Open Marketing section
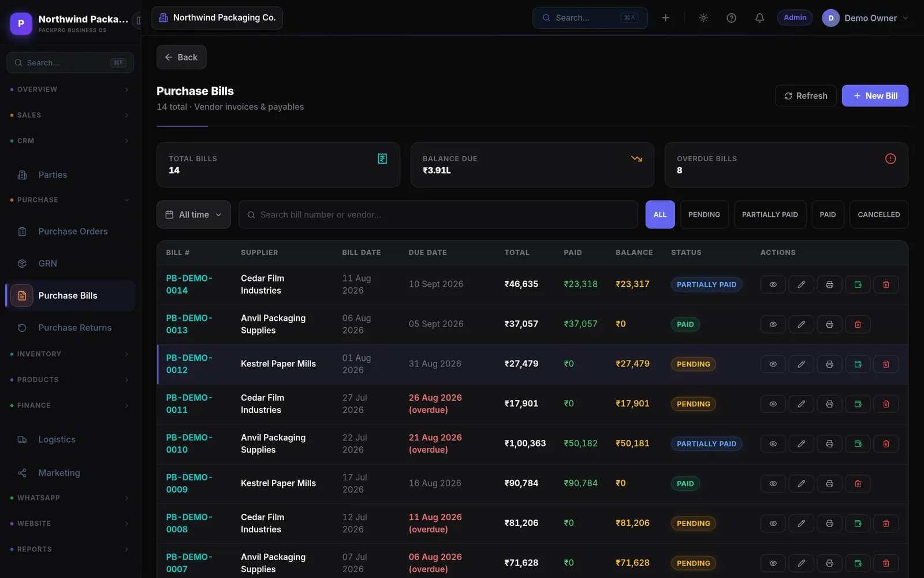 tap(70, 473)
